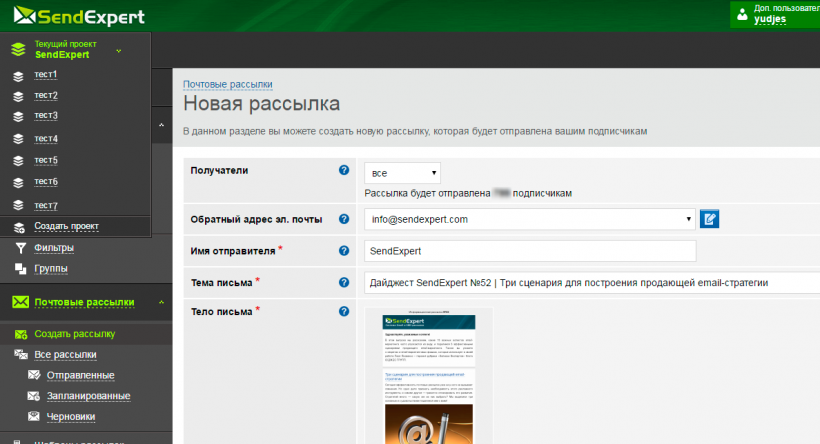Click the user avatar icon near yudjes
Screen dimensions: 820x444
pyautogui.click(x=742, y=14)
